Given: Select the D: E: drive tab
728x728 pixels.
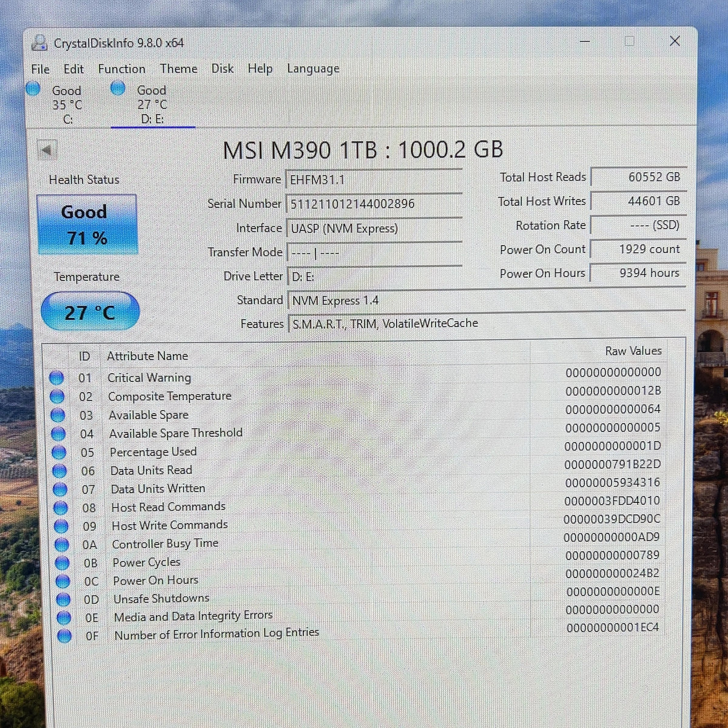Looking at the screenshot, I should 152,104.
